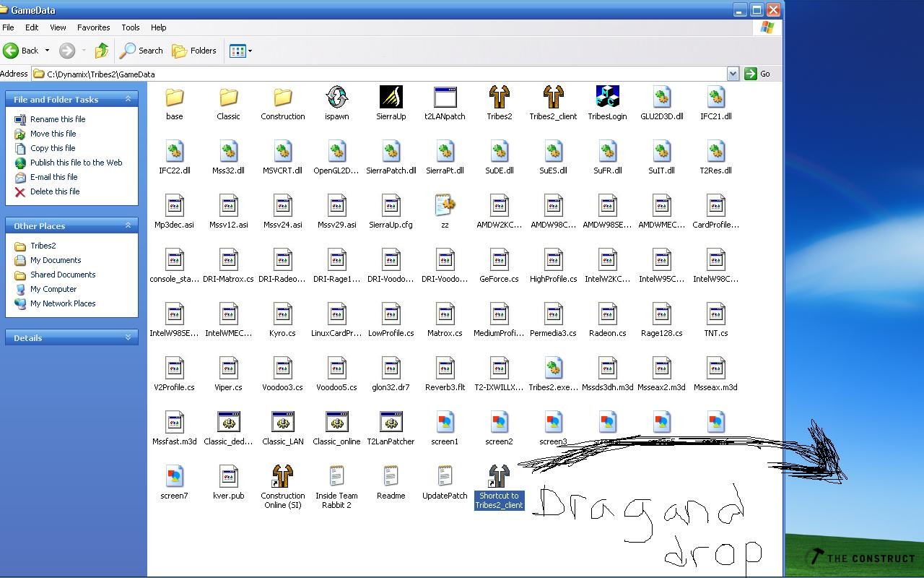Select the T2LanPatcher icon
Screen dimensions: 924x578
pyautogui.click(x=391, y=423)
